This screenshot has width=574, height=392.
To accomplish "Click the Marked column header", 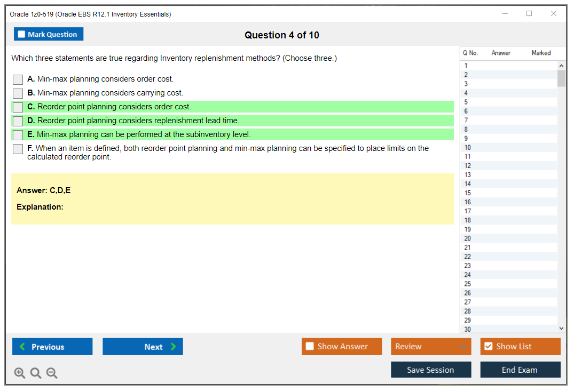I will tap(541, 53).
